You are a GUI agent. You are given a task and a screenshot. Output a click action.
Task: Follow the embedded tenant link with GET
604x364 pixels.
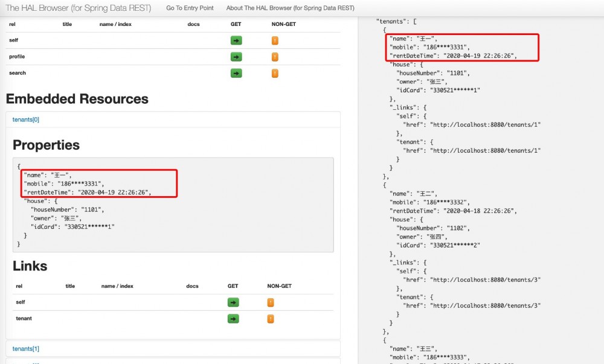click(233, 319)
